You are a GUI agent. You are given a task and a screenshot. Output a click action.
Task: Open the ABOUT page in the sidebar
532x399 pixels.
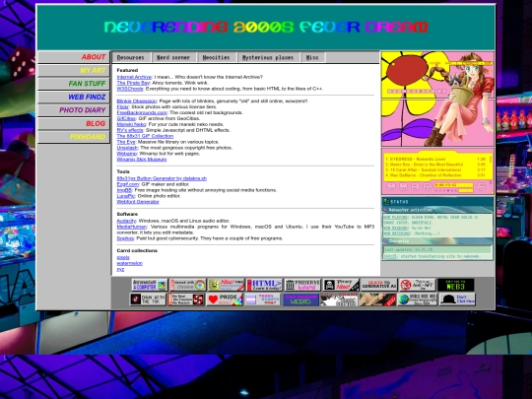click(74, 57)
